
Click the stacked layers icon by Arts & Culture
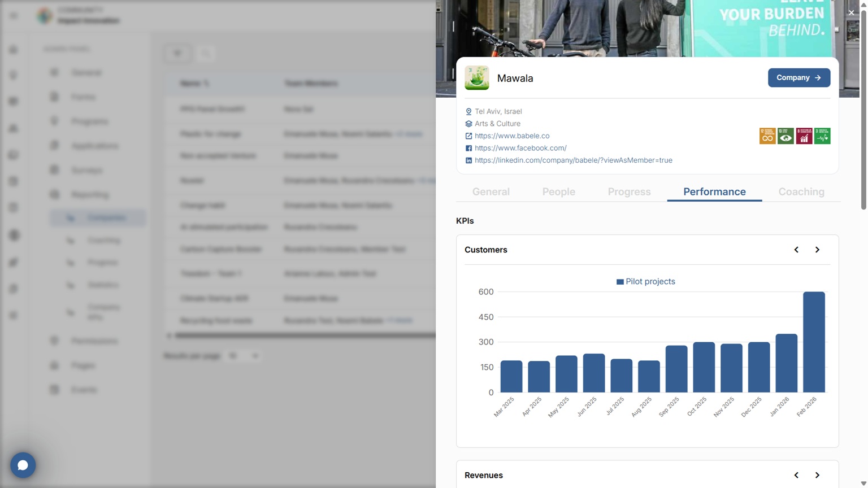(468, 124)
